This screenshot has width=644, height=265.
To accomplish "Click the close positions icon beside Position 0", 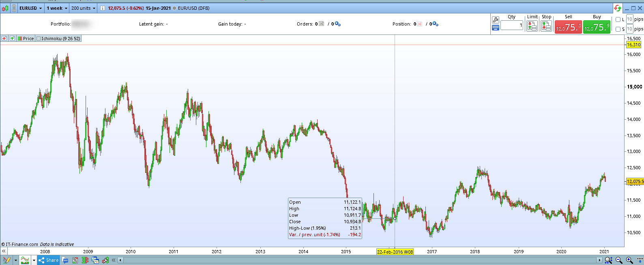I will click(420, 24).
